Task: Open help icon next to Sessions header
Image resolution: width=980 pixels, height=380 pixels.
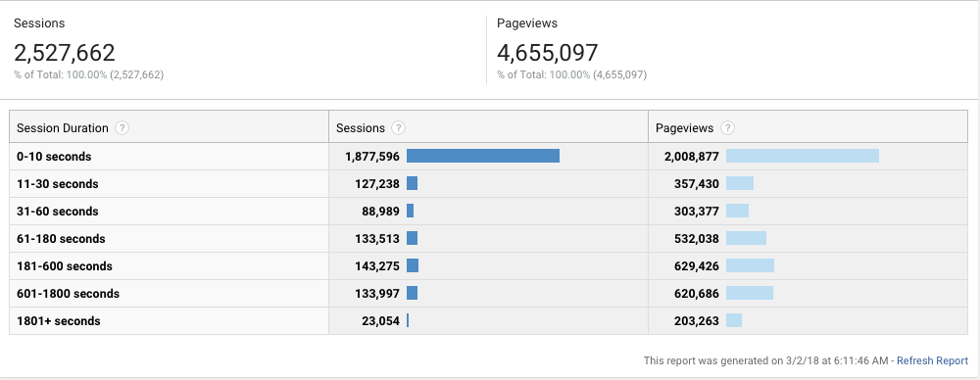Action: click(398, 128)
